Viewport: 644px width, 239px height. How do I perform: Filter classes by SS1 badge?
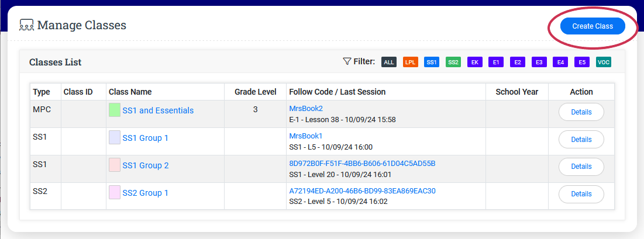tap(432, 62)
